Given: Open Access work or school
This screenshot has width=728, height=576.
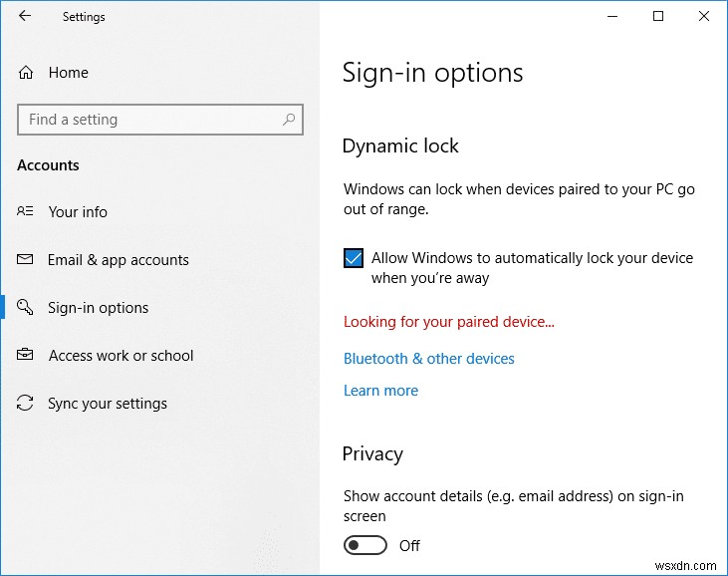Looking at the screenshot, I should 121,356.
